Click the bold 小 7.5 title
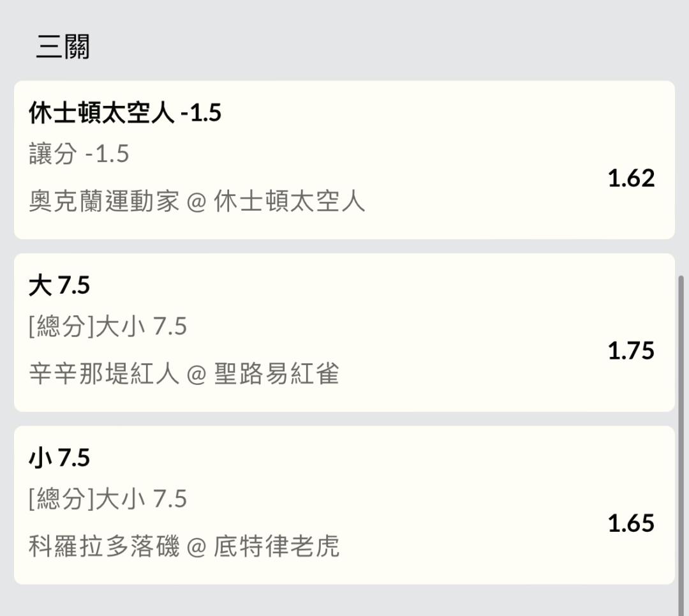The height and width of the screenshot is (616, 689). point(59,457)
